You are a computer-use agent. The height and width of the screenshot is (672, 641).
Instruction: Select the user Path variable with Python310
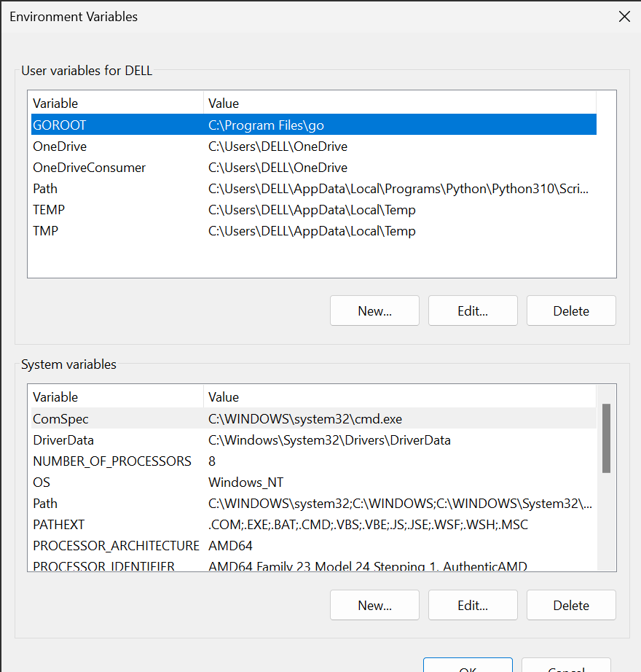pyautogui.click(x=314, y=189)
